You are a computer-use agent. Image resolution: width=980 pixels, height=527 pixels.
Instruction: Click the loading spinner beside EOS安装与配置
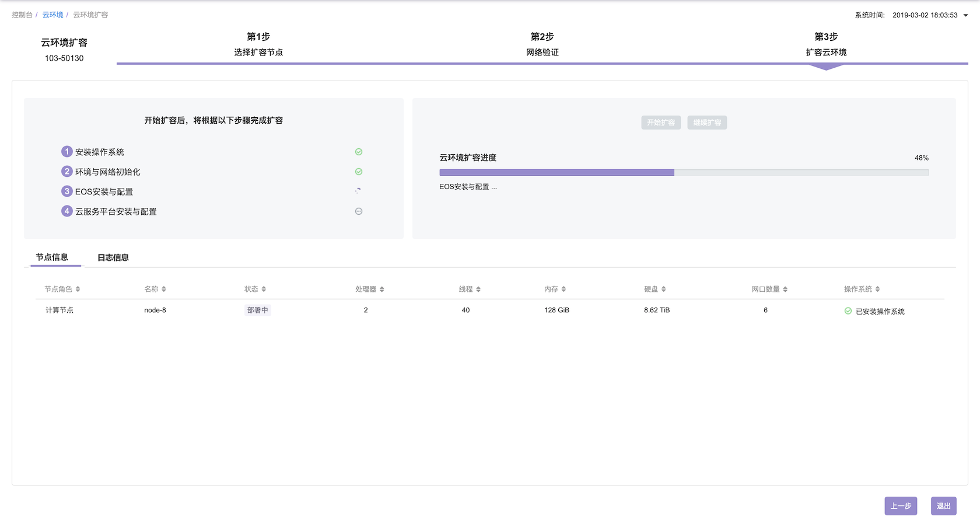[x=358, y=191]
